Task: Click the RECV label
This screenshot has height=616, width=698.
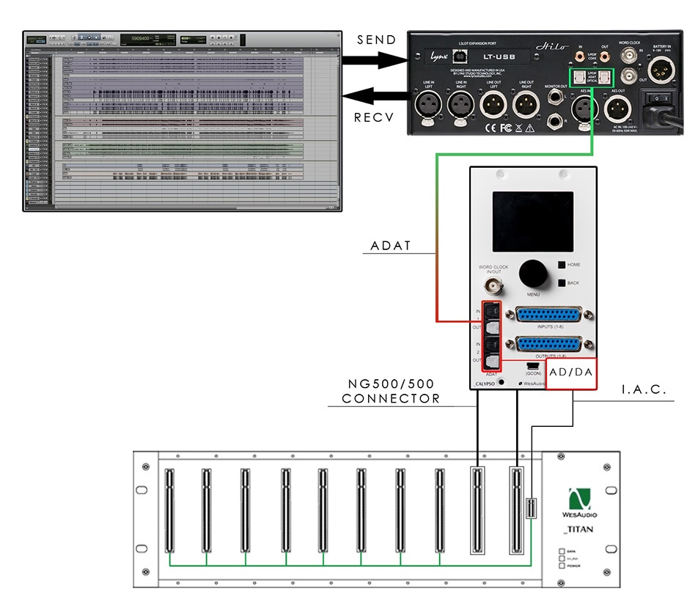Action: click(x=374, y=117)
